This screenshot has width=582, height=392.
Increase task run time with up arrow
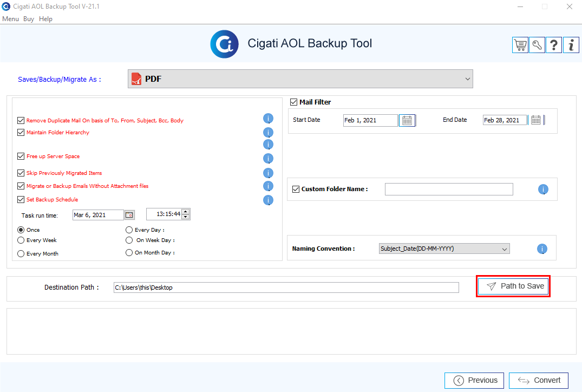click(x=186, y=212)
